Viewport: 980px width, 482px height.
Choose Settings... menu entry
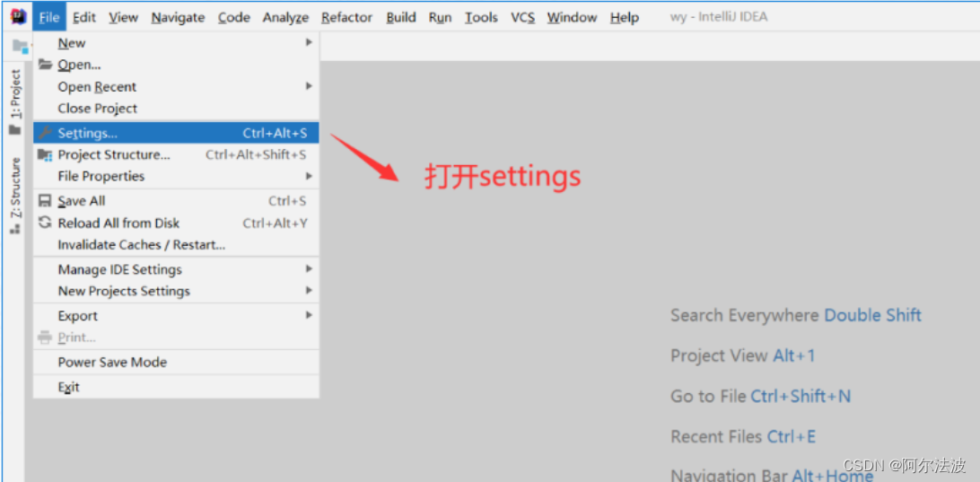click(x=176, y=133)
